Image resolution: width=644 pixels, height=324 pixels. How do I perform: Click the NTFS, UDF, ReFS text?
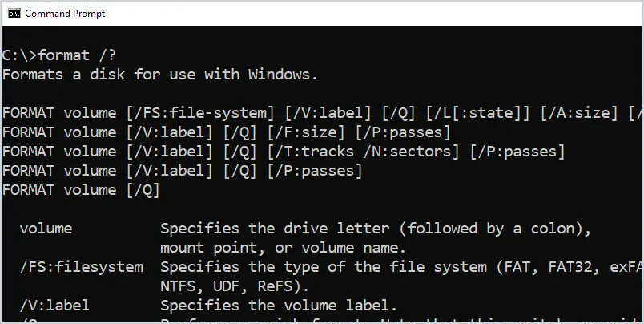pyautogui.click(x=234, y=286)
